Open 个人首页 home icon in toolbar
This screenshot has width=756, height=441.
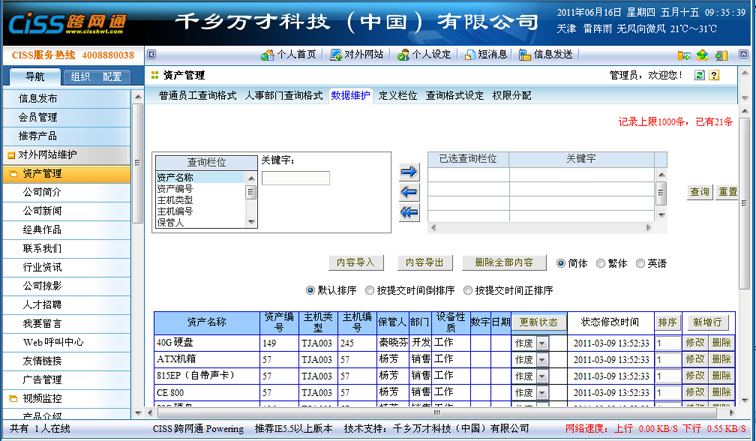pyautogui.click(x=289, y=54)
